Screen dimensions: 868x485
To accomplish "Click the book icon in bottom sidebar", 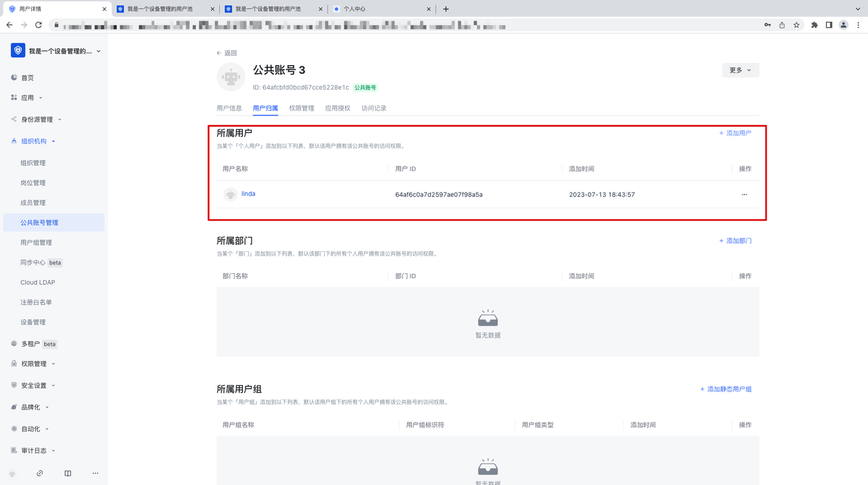I will 68,473.
